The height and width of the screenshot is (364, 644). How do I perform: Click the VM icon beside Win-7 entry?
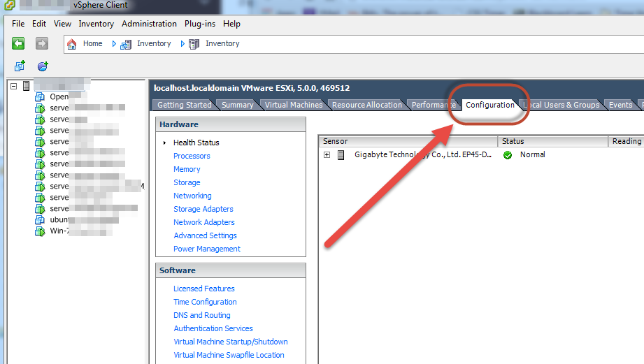pos(40,231)
